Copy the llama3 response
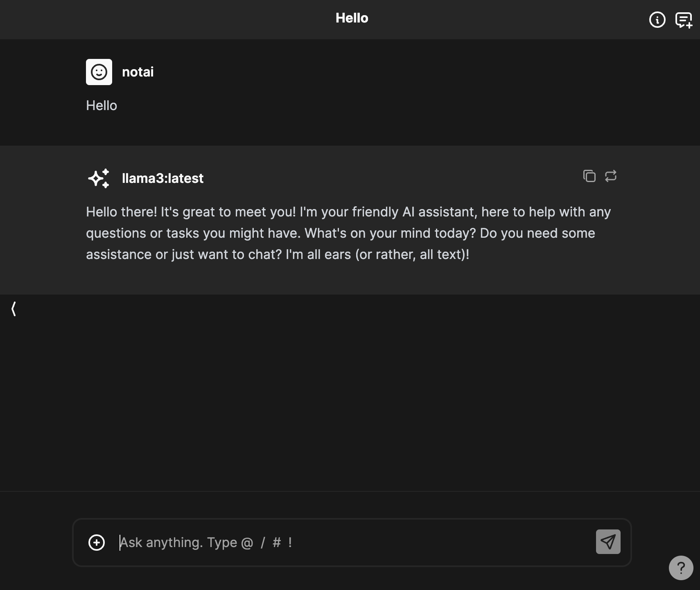This screenshot has width=700, height=590. [589, 176]
